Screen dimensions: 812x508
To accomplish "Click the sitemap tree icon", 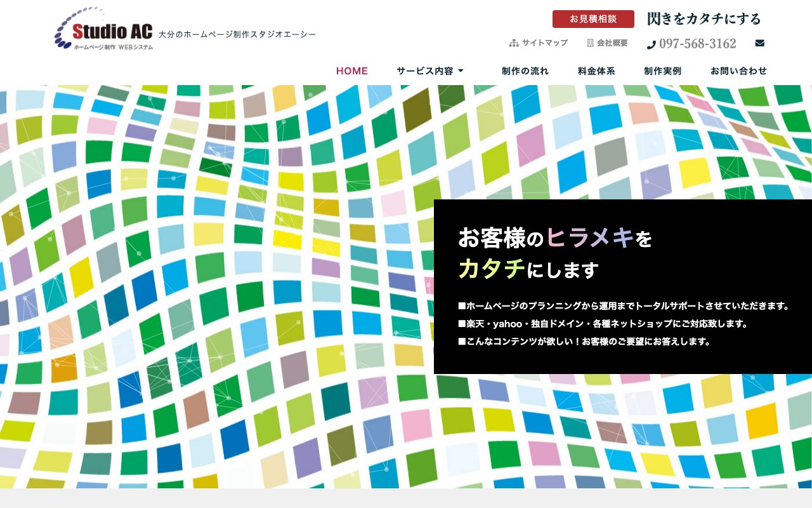I will point(514,43).
